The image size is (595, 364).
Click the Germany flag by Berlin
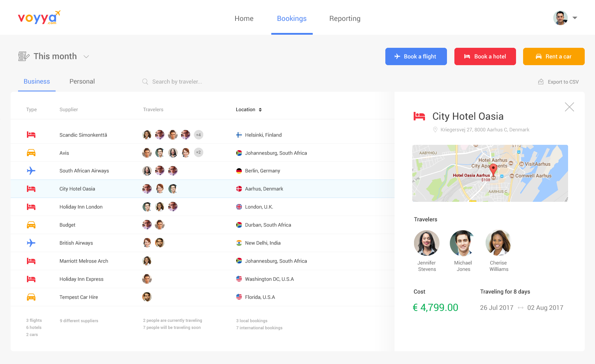[239, 171]
